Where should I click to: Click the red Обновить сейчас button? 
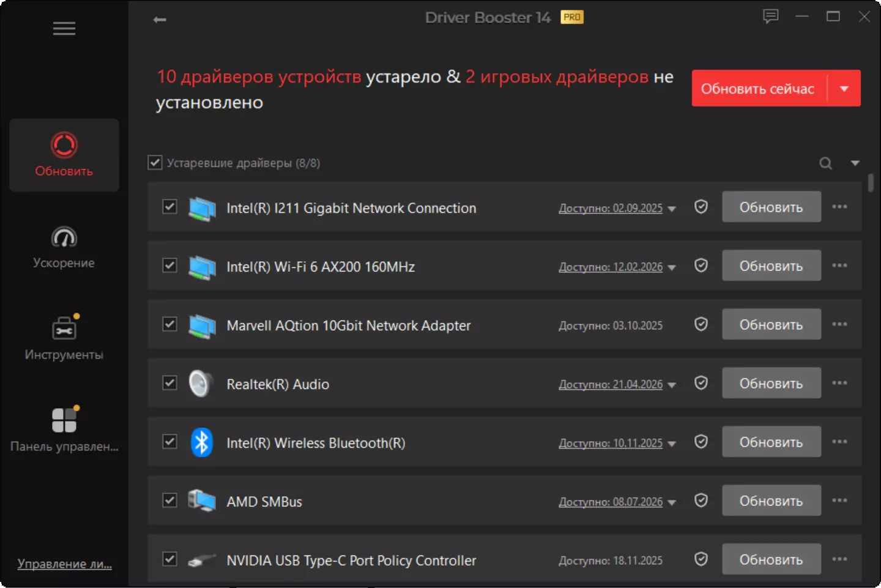(x=759, y=89)
